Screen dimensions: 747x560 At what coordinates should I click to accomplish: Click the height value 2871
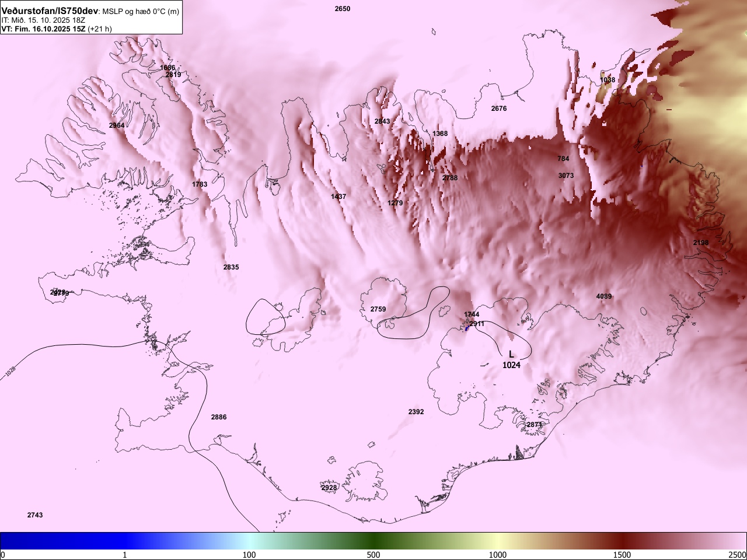[x=535, y=425]
